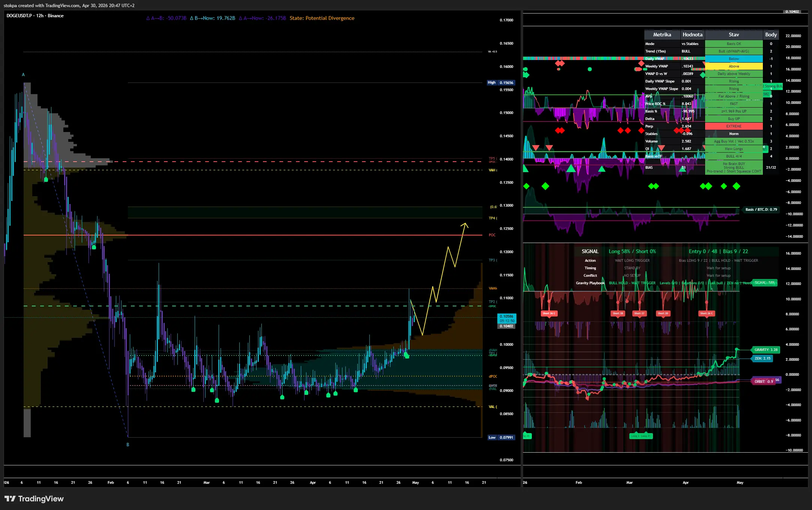Click the yellow 'Above' Weekly VWAP cell
Screen dimensions: 812x510
click(734, 66)
